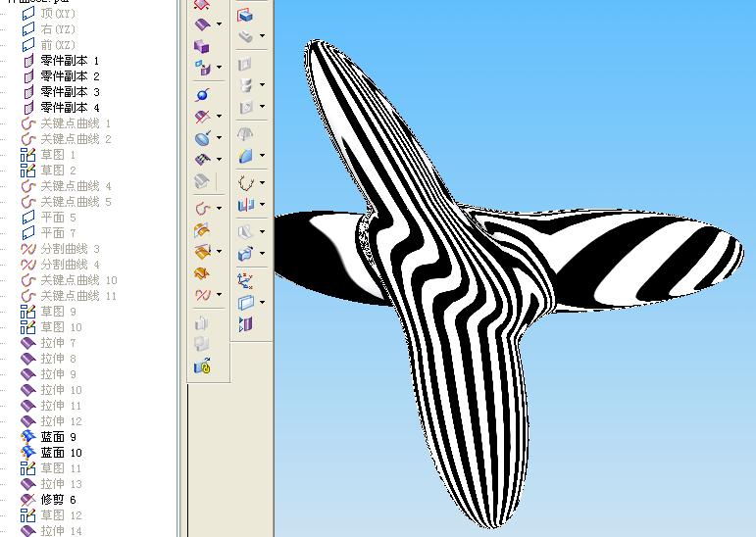Select tree item 零件副本 4
The width and height of the screenshot is (756, 537).
(x=61, y=108)
